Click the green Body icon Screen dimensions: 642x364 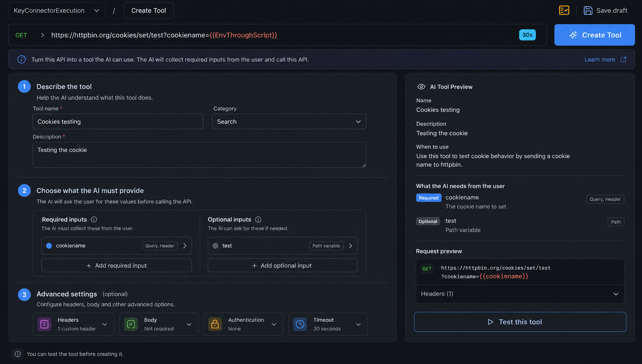131,324
